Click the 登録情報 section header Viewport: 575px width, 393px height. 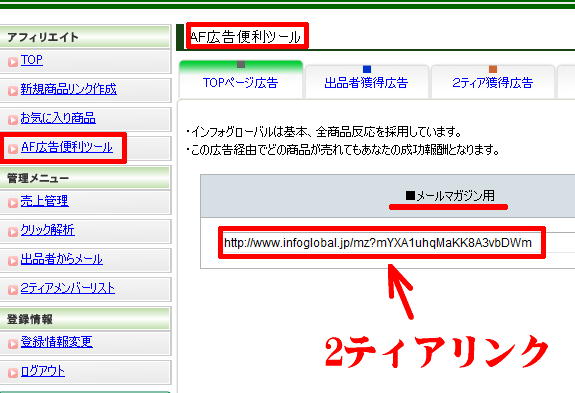[85, 319]
